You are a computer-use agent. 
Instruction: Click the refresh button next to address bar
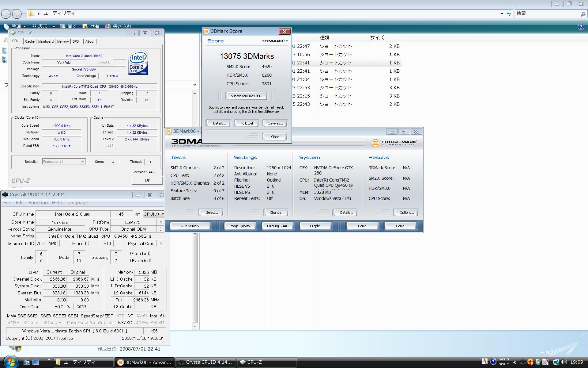click(x=509, y=13)
